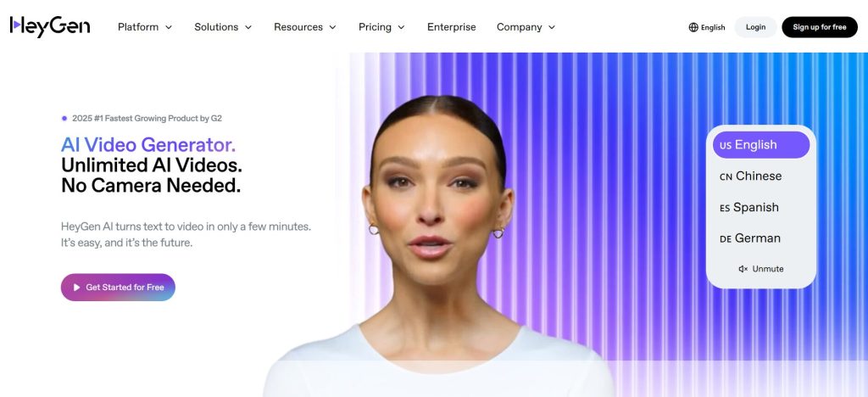This screenshot has width=868, height=397.
Task: Open the Company menu
Action: click(x=526, y=27)
